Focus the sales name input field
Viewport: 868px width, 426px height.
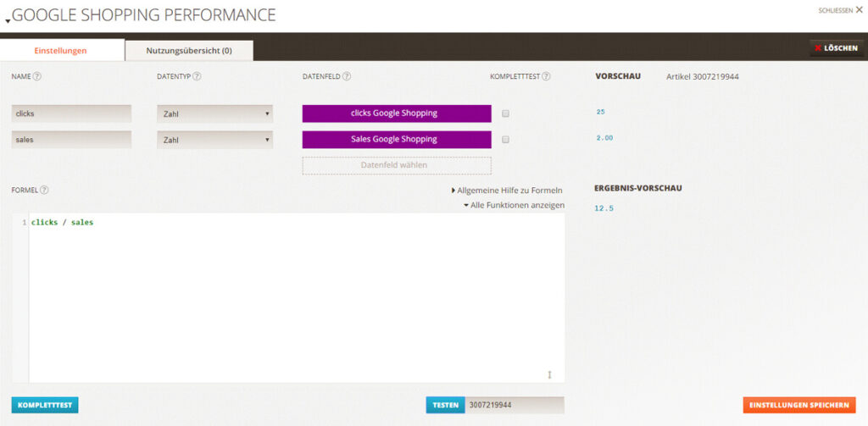(x=71, y=140)
